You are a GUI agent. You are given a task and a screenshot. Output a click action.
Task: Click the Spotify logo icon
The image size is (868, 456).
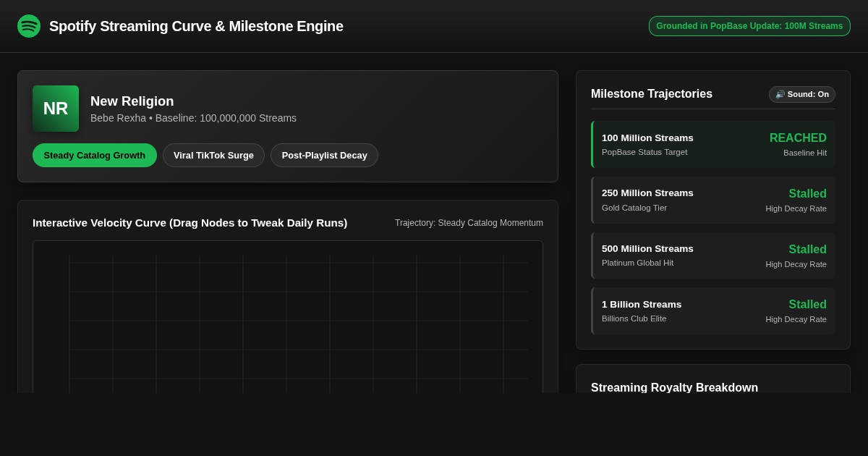[x=29, y=26]
